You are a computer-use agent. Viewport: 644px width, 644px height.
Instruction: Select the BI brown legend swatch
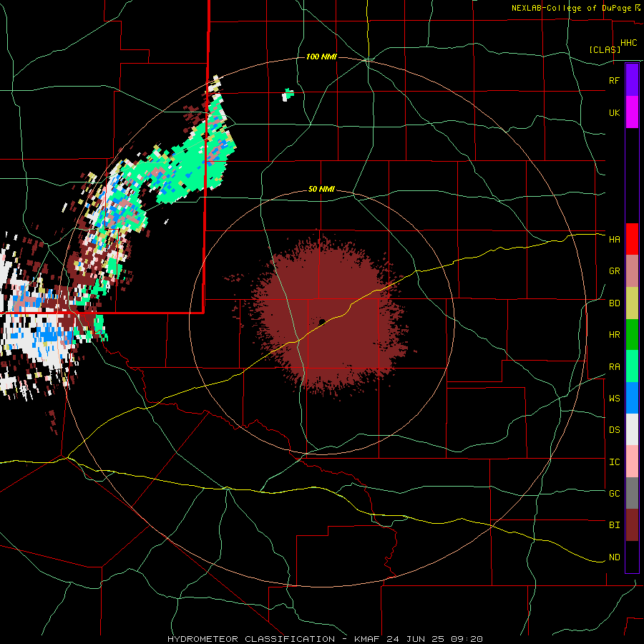click(x=632, y=525)
